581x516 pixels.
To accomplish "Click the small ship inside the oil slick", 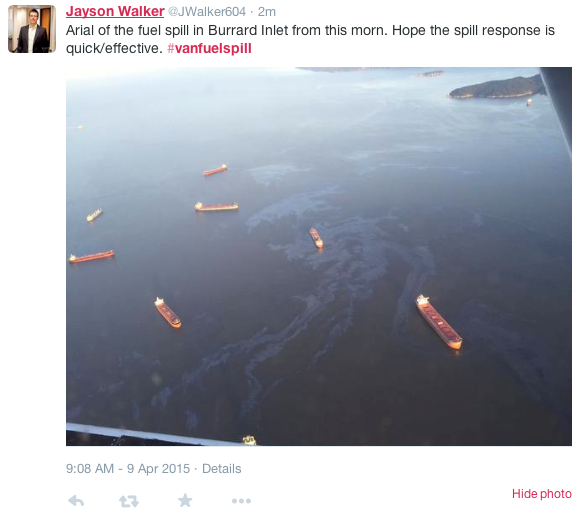I will [316, 238].
